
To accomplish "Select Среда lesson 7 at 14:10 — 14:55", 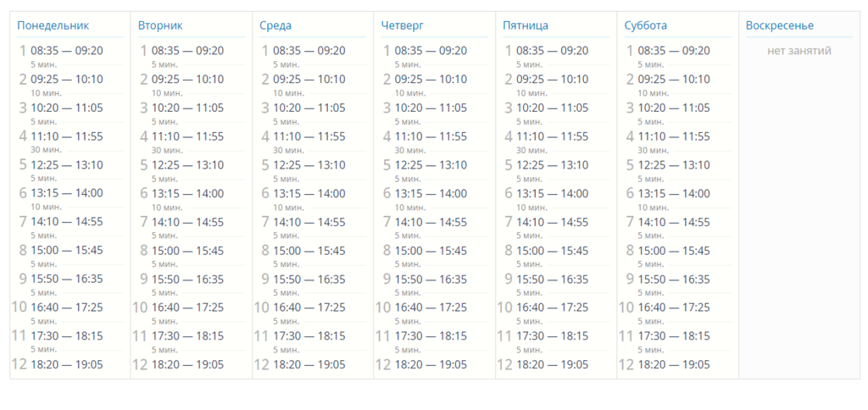I will pyautogui.click(x=309, y=222).
